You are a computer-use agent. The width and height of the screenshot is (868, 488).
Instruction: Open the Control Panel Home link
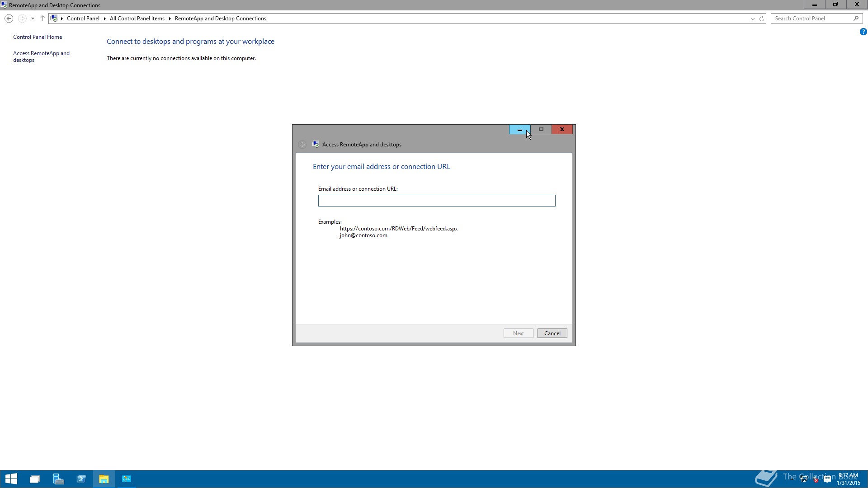pyautogui.click(x=38, y=37)
